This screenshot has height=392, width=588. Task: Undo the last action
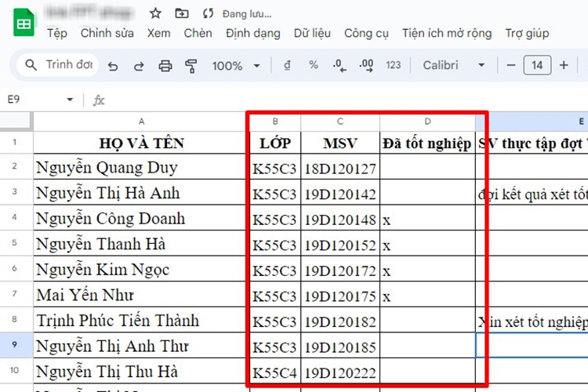(x=113, y=66)
